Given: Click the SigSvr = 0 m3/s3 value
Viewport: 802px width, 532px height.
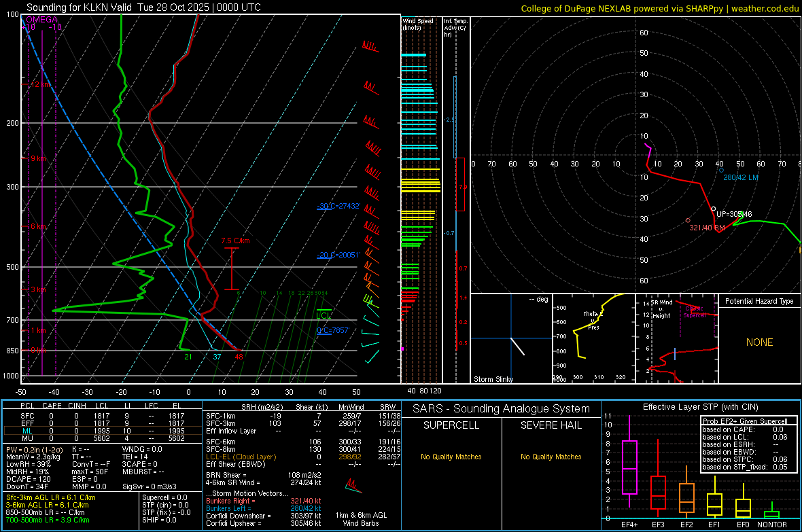Looking at the screenshot, I should tap(150, 486).
